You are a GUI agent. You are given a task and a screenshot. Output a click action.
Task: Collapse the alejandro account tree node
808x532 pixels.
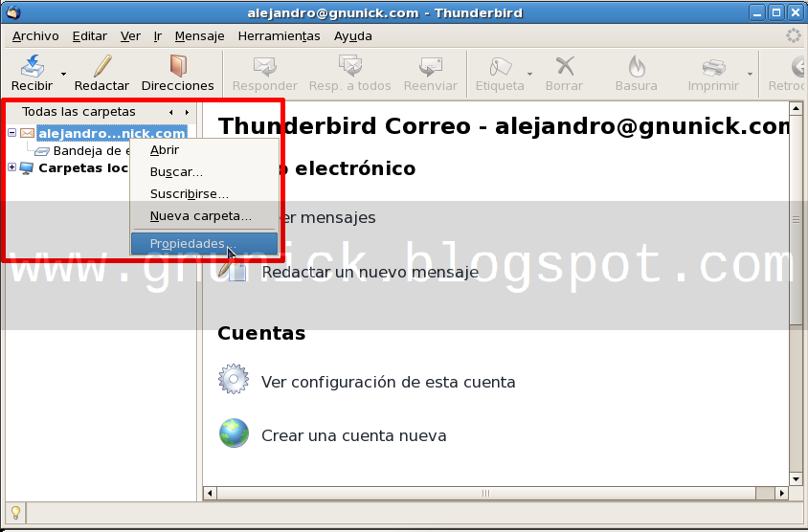11,133
